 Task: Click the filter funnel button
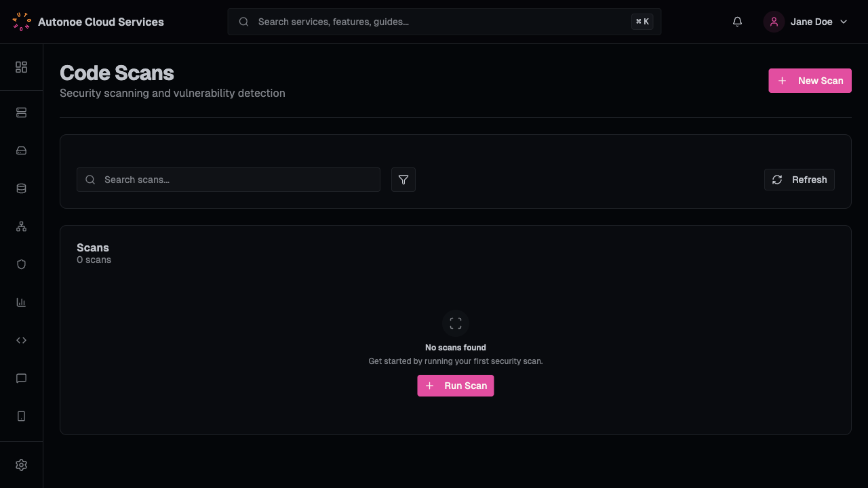403,180
